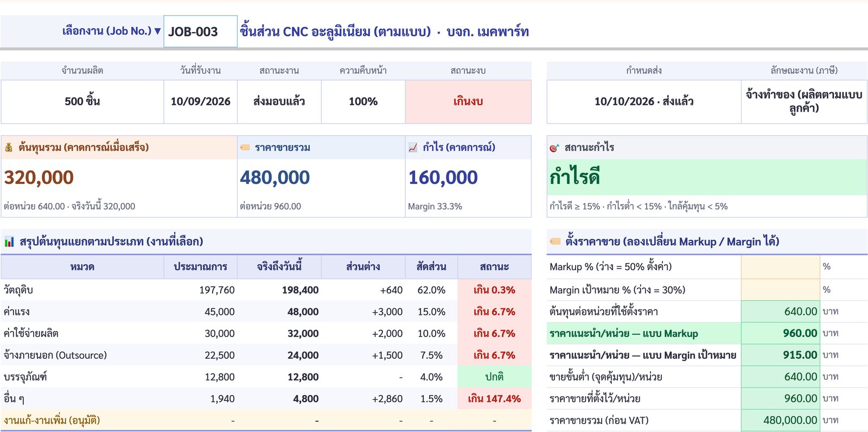Select the Margin target price 915.00

[780, 355]
